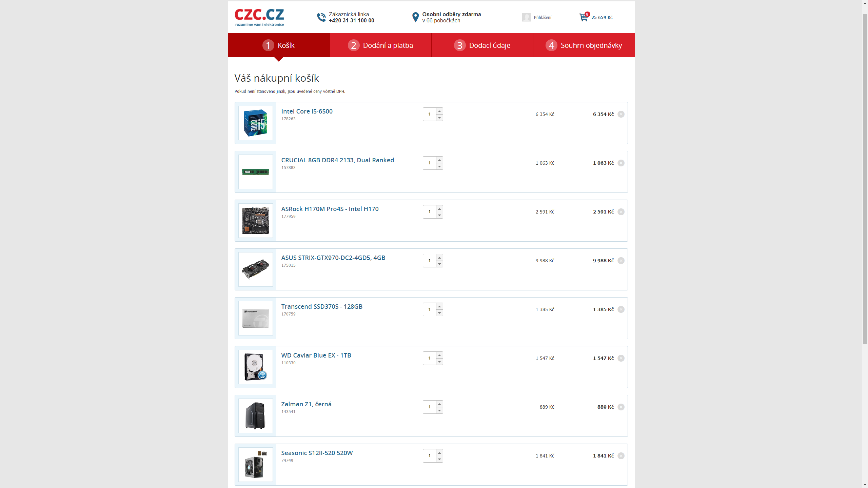
Task: Increase quantity of Intel Core i5-6500
Action: click(x=439, y=111)
